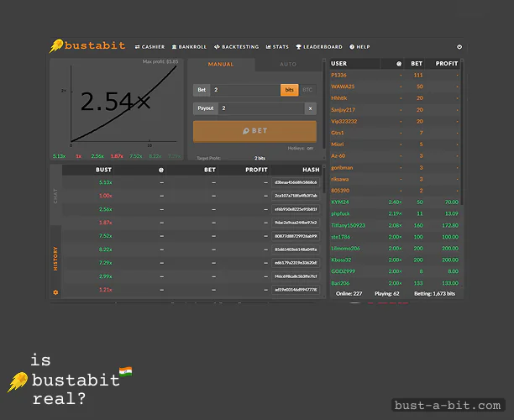The image size is (514, 420).
Task: Click the bustabit logo
Action: coord(87,46)
